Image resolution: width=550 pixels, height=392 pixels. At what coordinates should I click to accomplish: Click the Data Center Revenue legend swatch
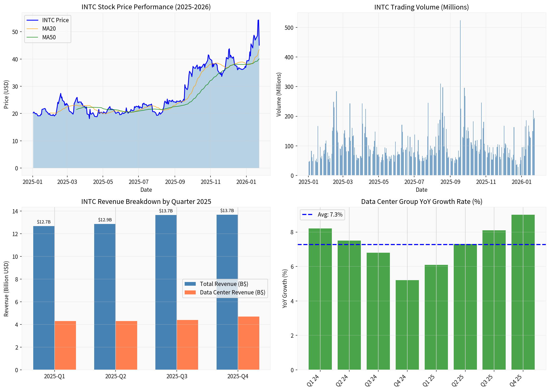(x=190, y=292)
